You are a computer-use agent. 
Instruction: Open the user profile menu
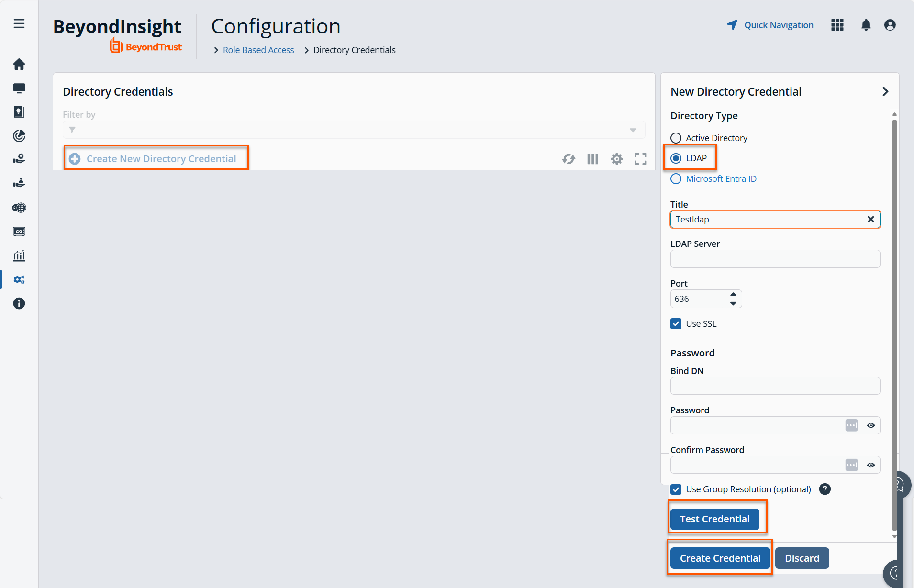click(x=890, y=25)
